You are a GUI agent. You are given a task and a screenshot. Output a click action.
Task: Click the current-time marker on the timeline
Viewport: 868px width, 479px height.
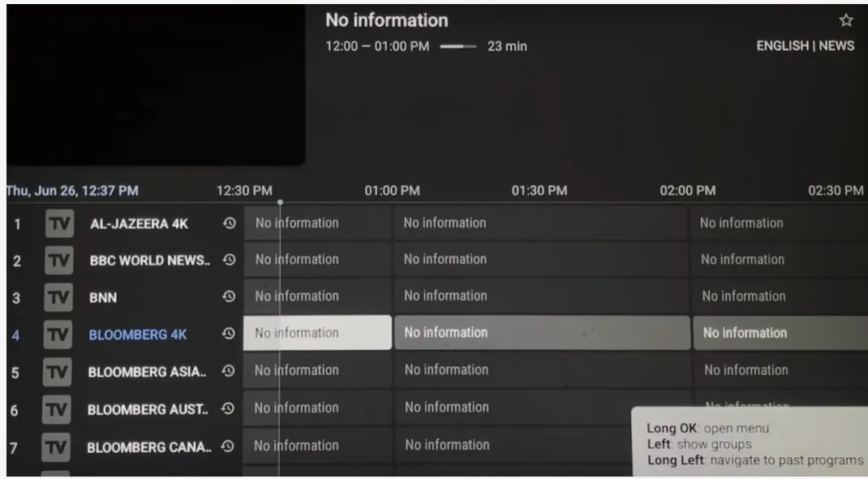pos(280,203)
